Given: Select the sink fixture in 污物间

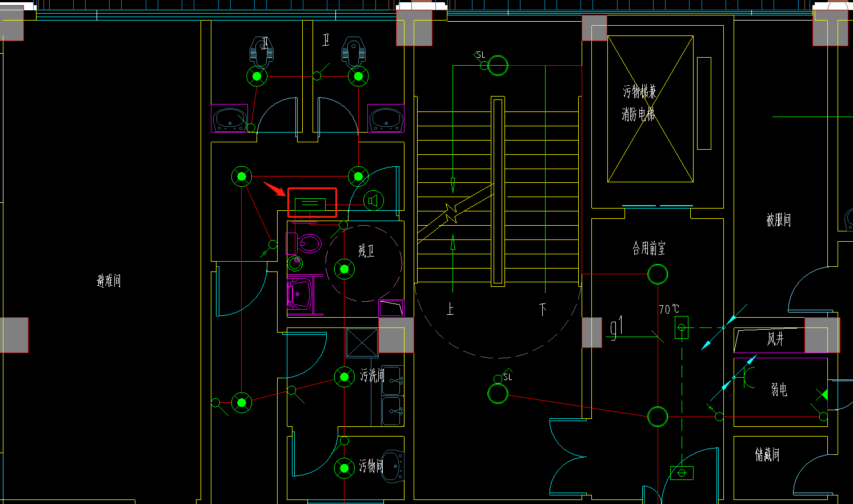Looking at the screenshot, I should 394,466.
